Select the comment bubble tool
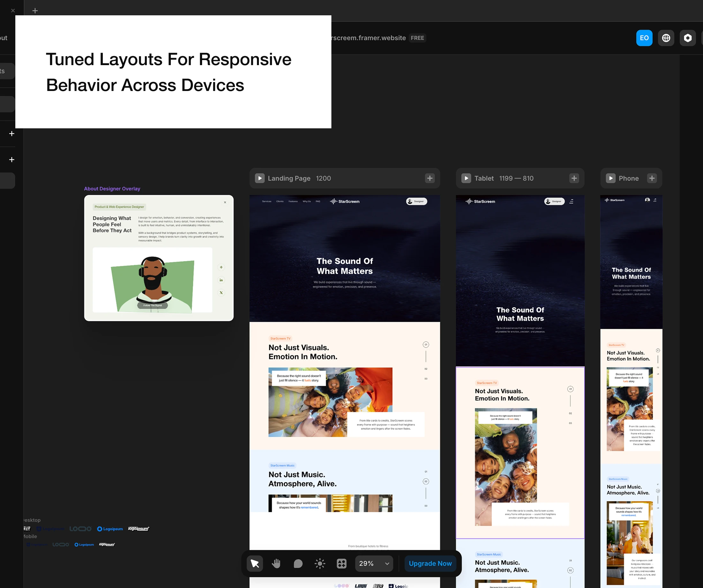703x588 pixels. [x=298, y=563]
